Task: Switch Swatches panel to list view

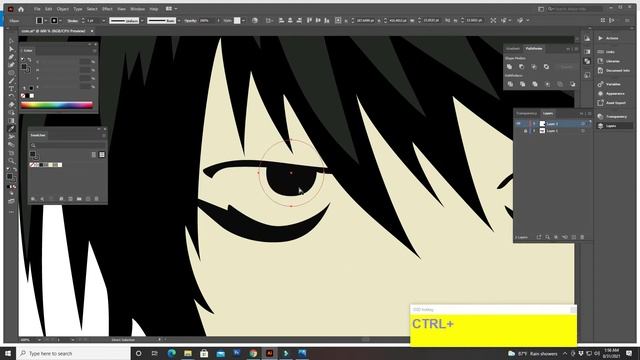Action: [94, 155]
